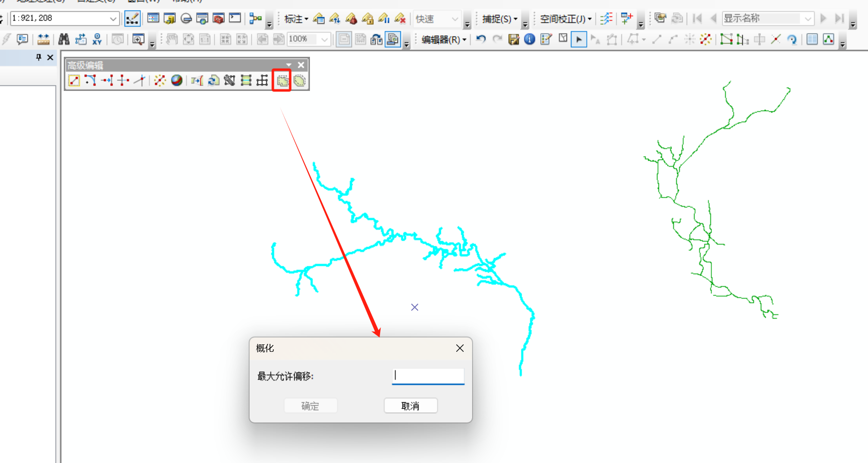The width and height of the screenshot is (868, 463).
Task: Click the Measure tool
Action: pyautogui.click(x=43, y=39)
